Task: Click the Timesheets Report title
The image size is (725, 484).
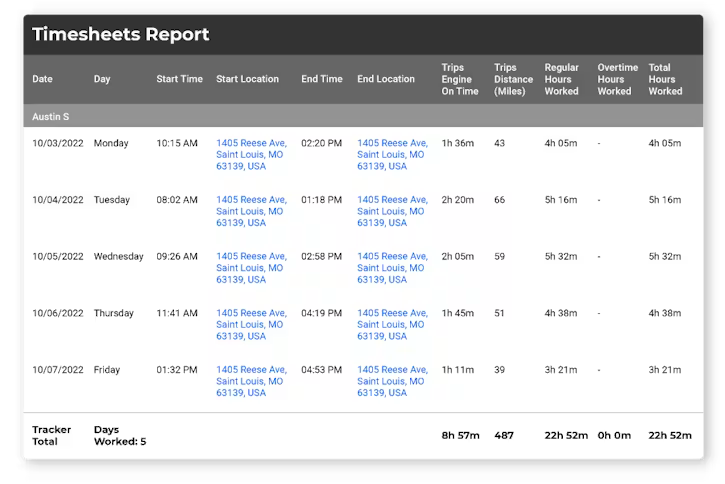Action: 120,35
